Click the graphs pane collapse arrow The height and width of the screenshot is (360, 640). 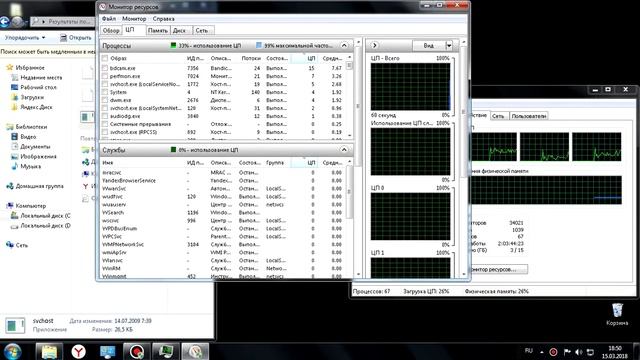point(374,45)
